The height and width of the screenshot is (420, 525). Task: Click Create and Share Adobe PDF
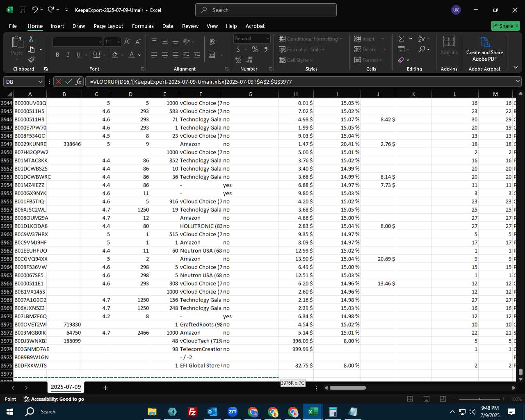pyautogui.click(x=484, y=49)
